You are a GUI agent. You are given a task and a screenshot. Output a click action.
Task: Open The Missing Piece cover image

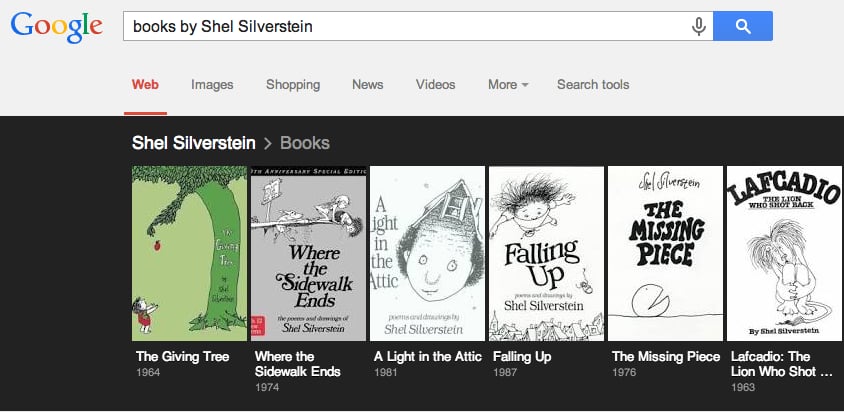click(665, 253)
